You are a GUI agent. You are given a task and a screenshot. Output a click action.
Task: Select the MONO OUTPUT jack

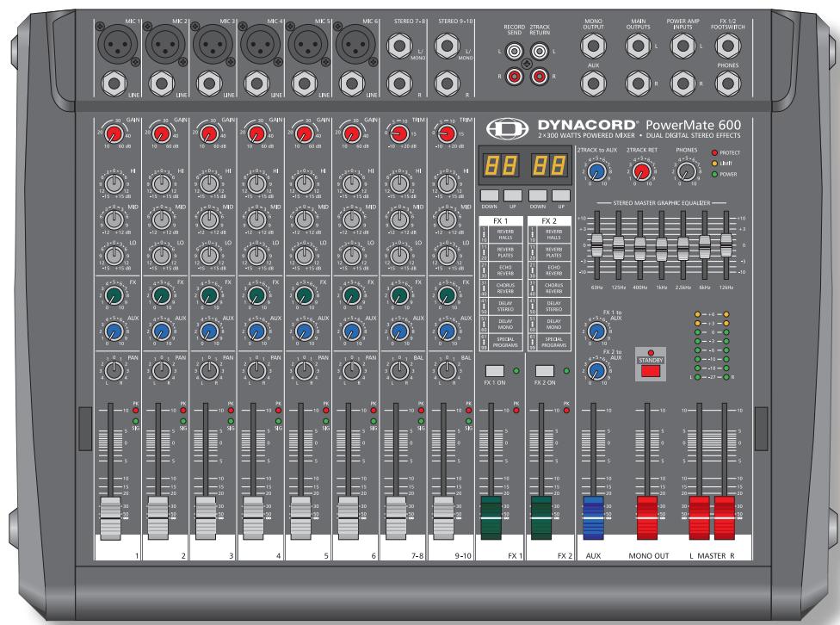click(x=594, y=45)
